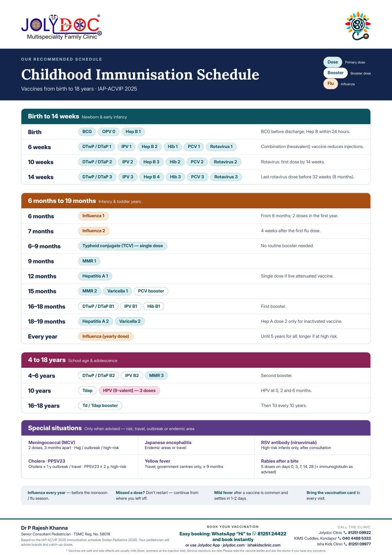
Task: Click the phone icon next to 81251 09977
Action: pyautogui.click(x=345, y=544)
